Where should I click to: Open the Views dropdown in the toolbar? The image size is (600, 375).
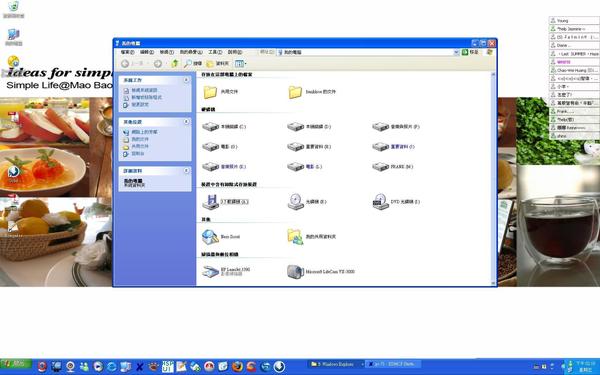pyautogui.click(x=241, y=64)
